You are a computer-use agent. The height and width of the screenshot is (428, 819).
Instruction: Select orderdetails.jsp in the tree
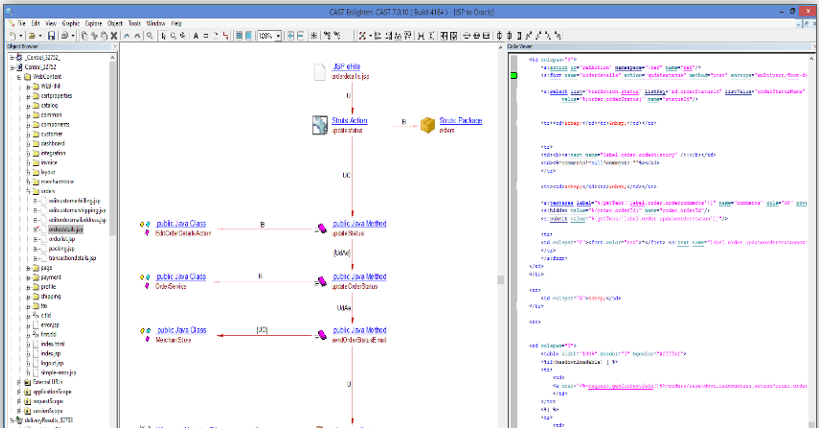pos(66,229)
